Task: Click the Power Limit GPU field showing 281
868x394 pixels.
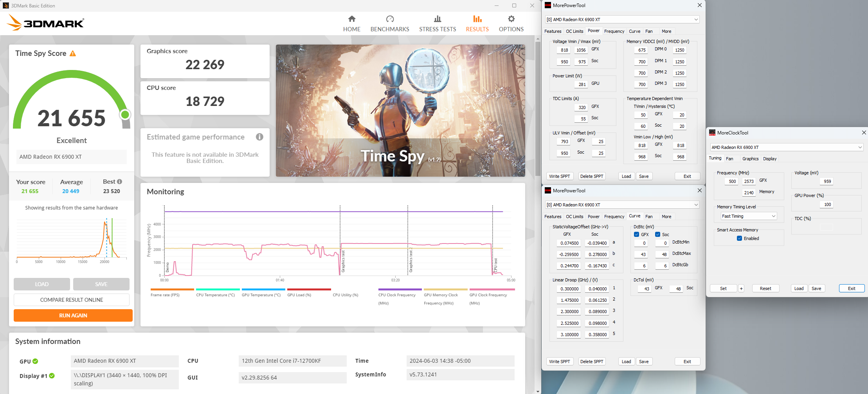Action: [581, 84]
